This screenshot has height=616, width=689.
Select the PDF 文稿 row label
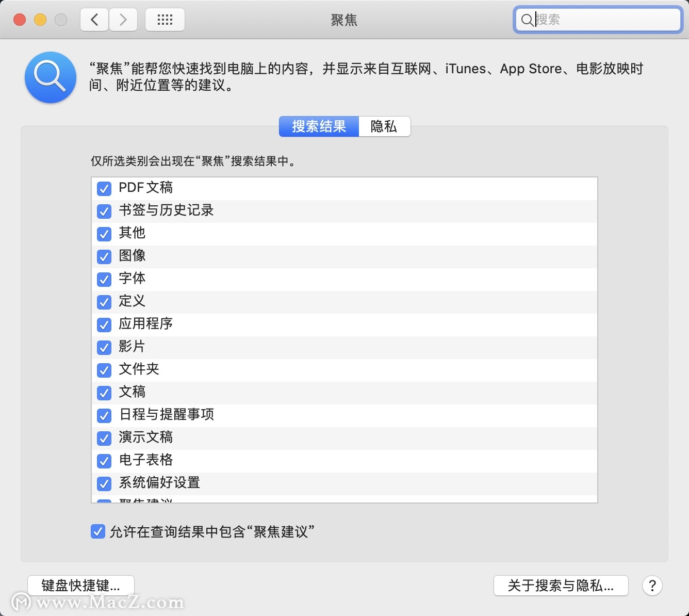tap(146, 187)
